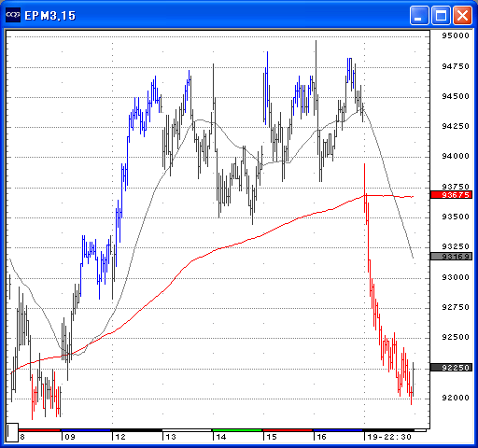Click the date label 8 on time axis
Viewport: 478px width, 448px height.
[22, 437]
